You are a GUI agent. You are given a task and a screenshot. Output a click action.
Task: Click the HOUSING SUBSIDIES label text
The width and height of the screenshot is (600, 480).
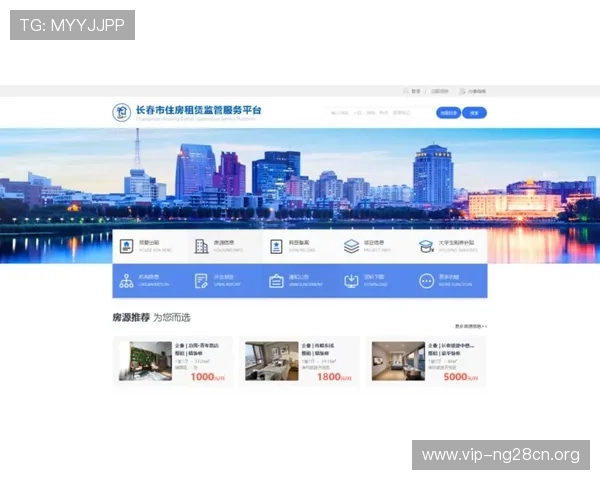(x=458, y=250)
